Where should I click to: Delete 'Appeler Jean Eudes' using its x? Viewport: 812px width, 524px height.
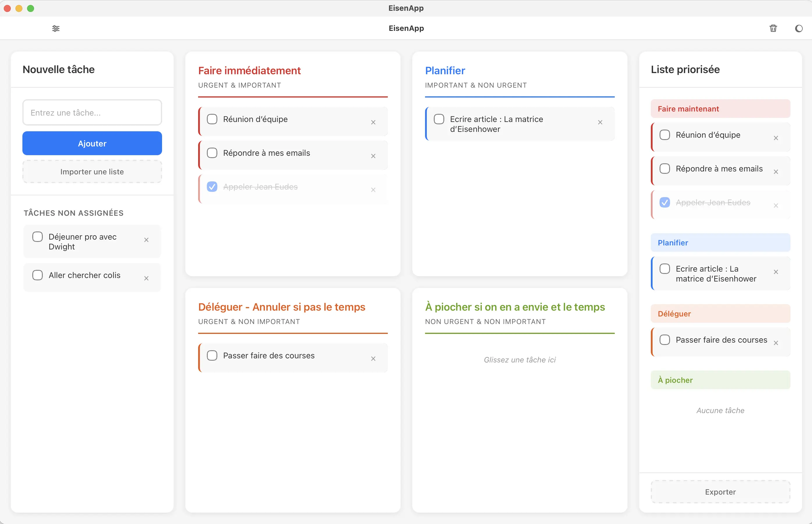pos(373,190)
